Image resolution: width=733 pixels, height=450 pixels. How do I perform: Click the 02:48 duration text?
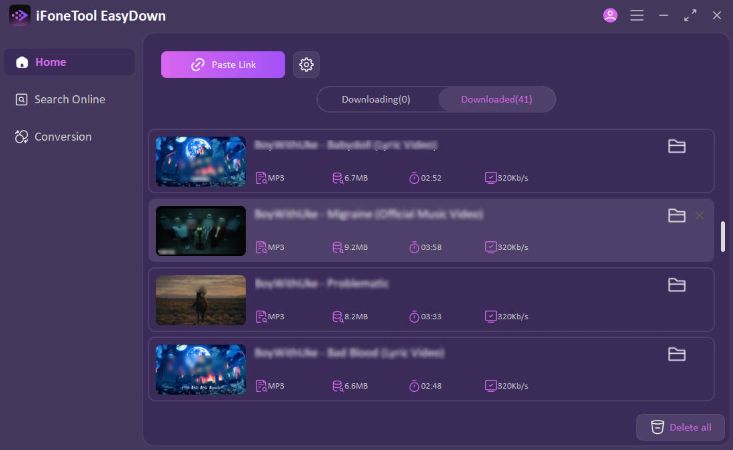point(431,386)
